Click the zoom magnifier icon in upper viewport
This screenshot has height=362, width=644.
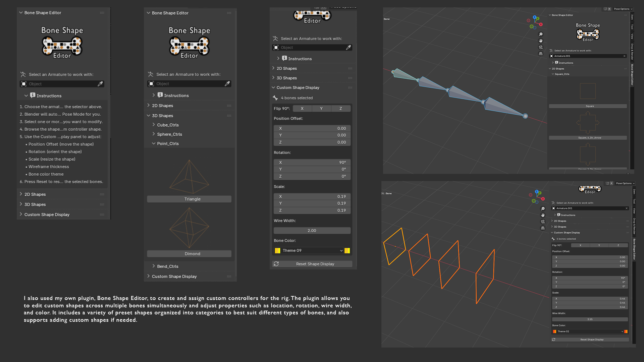[x=541, y=35]
